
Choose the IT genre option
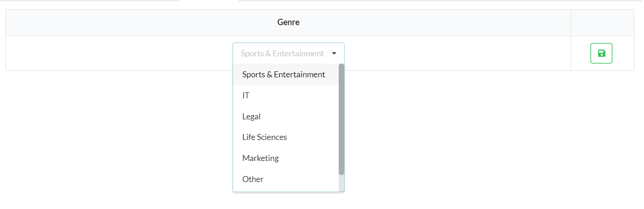(286, 95)
